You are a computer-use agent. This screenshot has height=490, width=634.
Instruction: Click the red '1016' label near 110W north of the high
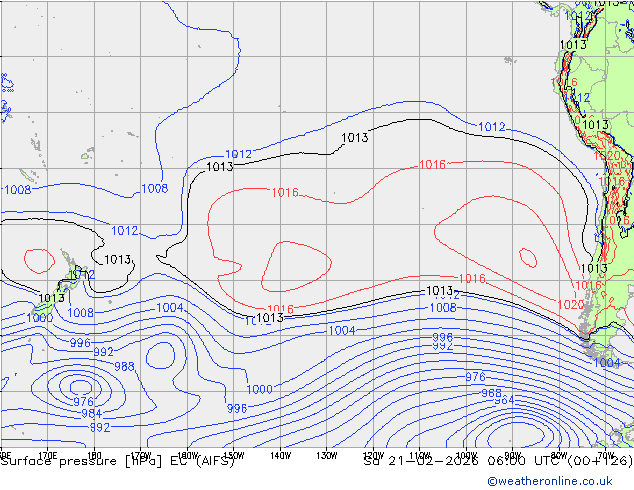432,165
